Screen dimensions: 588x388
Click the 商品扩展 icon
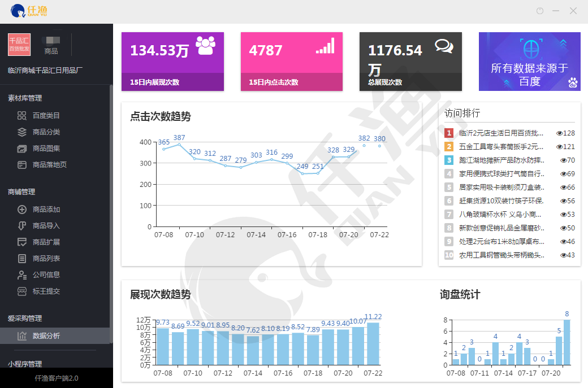[x=21, y=242]
